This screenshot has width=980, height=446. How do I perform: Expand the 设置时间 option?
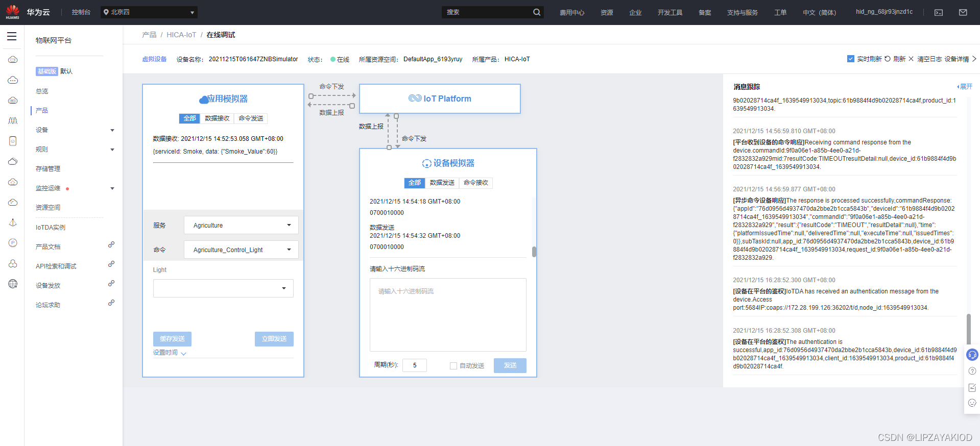coord(170,353)
